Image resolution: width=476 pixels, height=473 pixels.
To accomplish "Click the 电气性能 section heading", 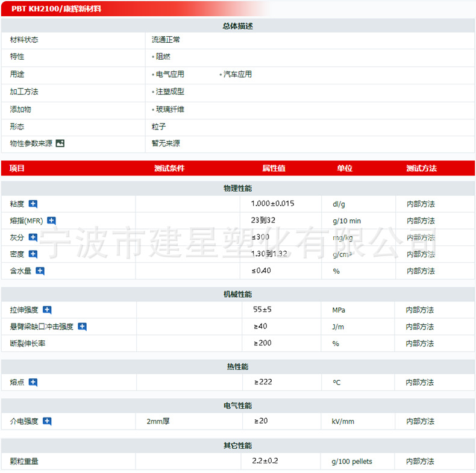I will point(237,406).
